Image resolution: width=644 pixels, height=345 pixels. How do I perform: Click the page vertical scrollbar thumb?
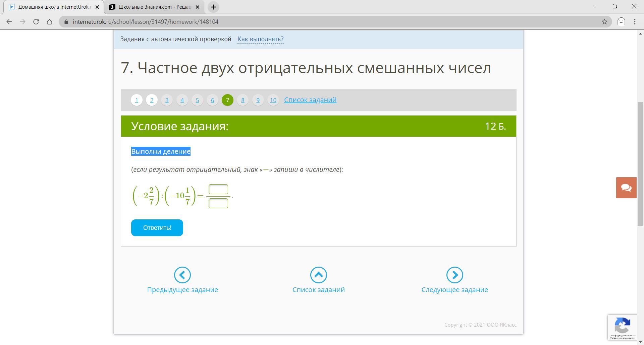(x=640, y=164)
